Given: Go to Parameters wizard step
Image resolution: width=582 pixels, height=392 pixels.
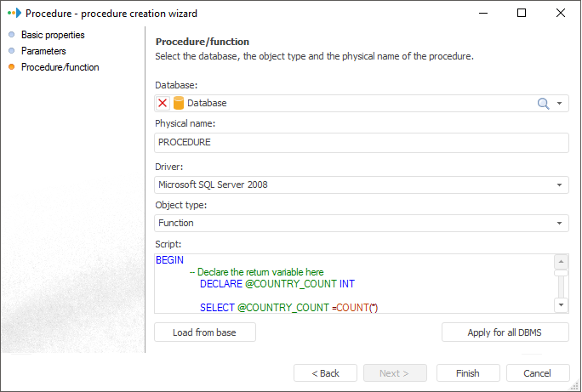Looking at the screenshot, I should 43,51.
